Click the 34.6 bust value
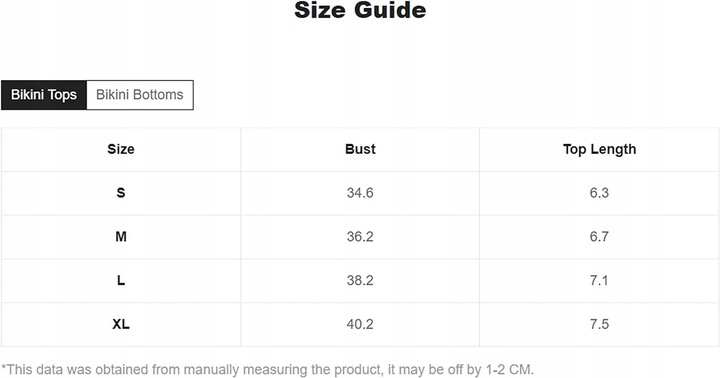 point(360,193)
